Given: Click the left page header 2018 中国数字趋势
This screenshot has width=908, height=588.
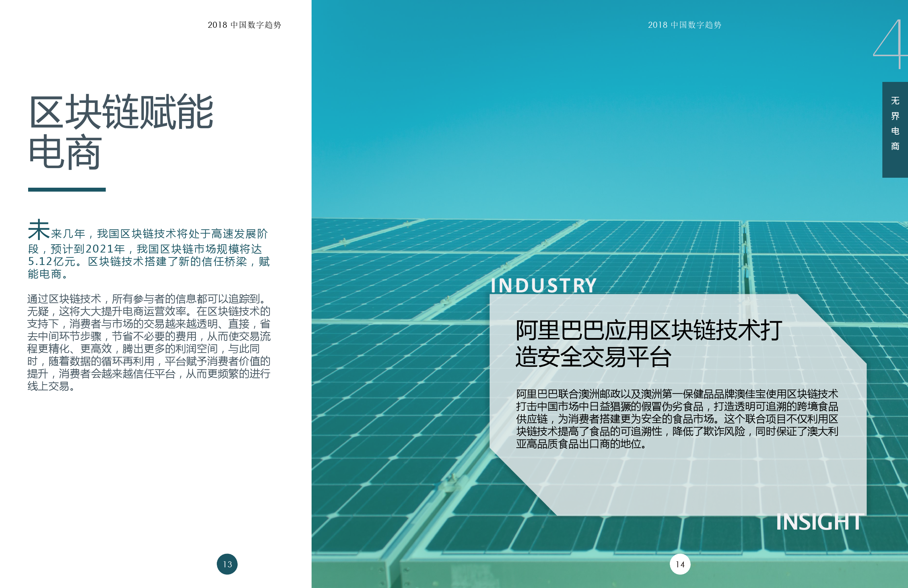Looking at the screenshot, I should (x=244, y=25).
